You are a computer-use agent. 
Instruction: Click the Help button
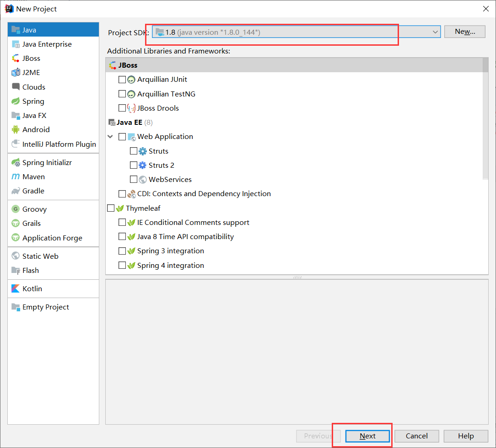466,436
